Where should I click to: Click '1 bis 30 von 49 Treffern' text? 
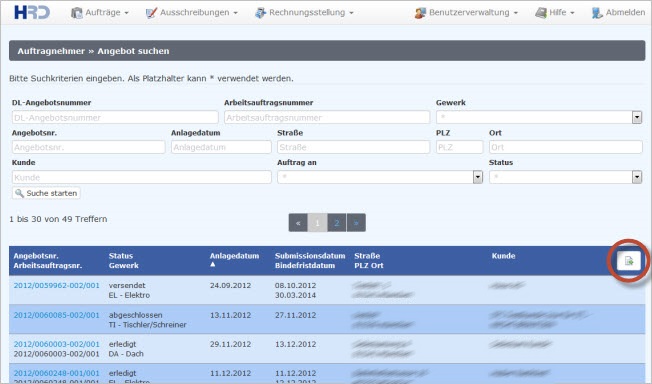click(58, 219)
